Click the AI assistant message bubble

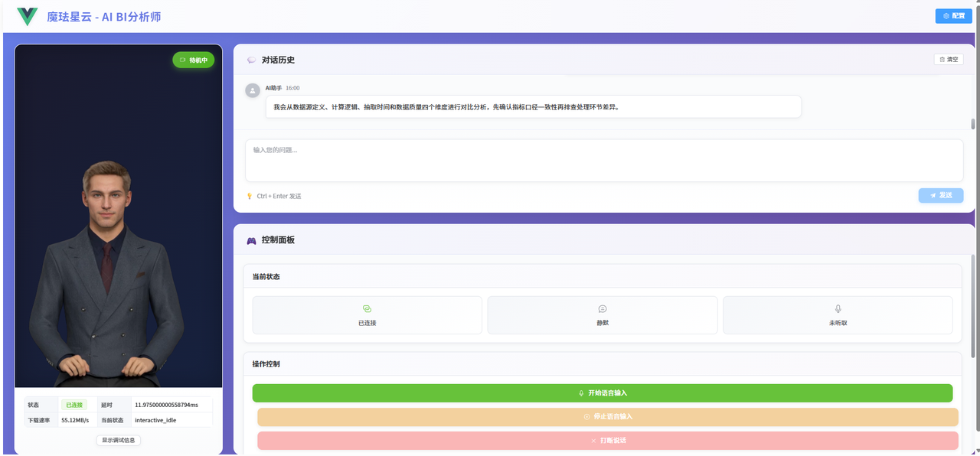(x=534, y=106)
